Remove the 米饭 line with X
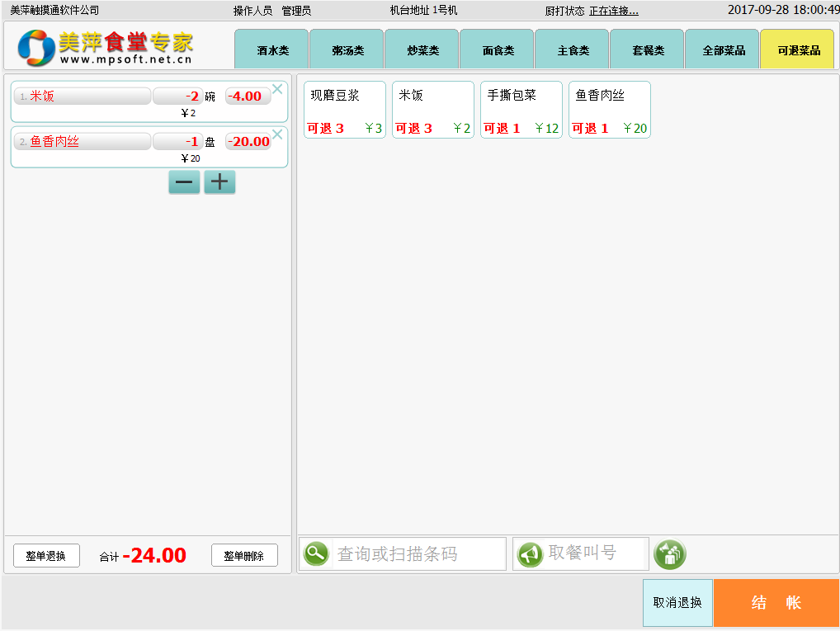 (277, 89)
